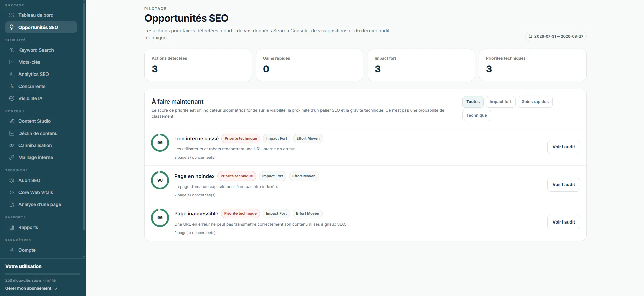Click the Keyword Search magnifier icon
The image size is (644, 296).
coord(12,50)
